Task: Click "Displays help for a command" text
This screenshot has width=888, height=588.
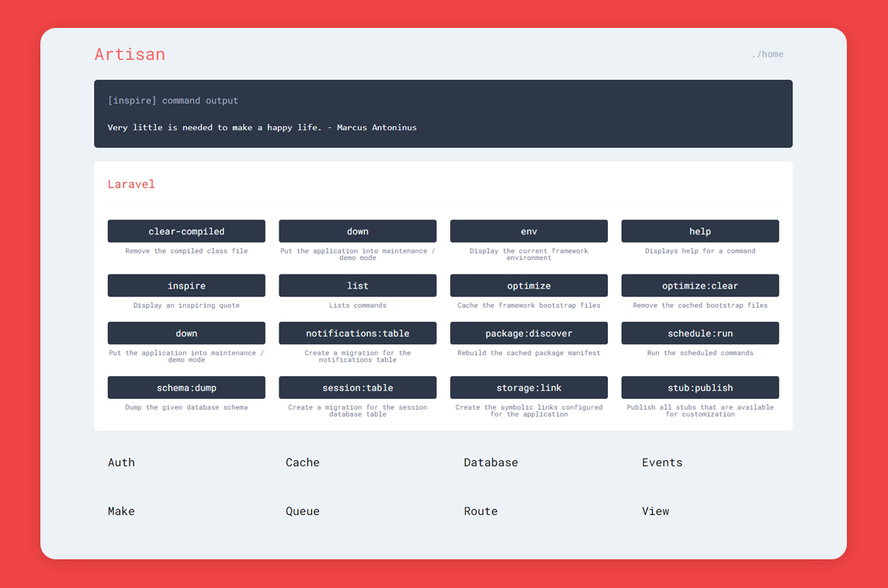Action: 700,251
